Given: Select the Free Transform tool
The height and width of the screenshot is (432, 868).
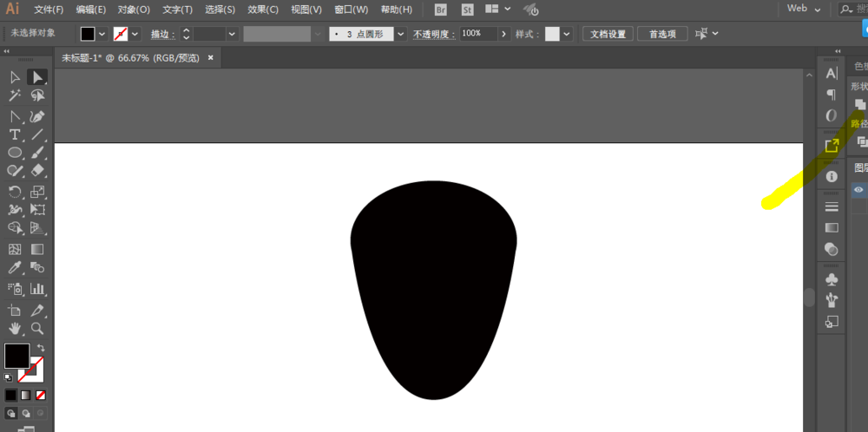Looking at the screenshot, I should 37,210.
